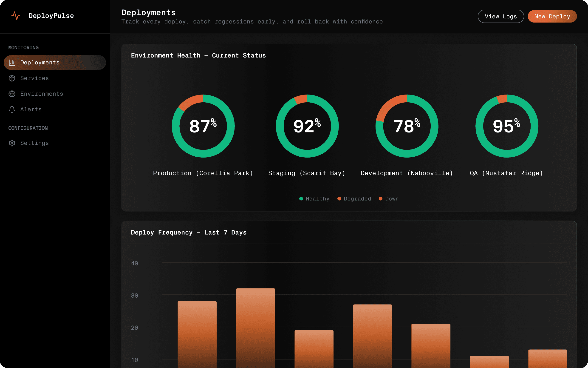Toggle the Healthy legend entry
Viewport: 588px width, 368px height.
(x=314, y=198)
